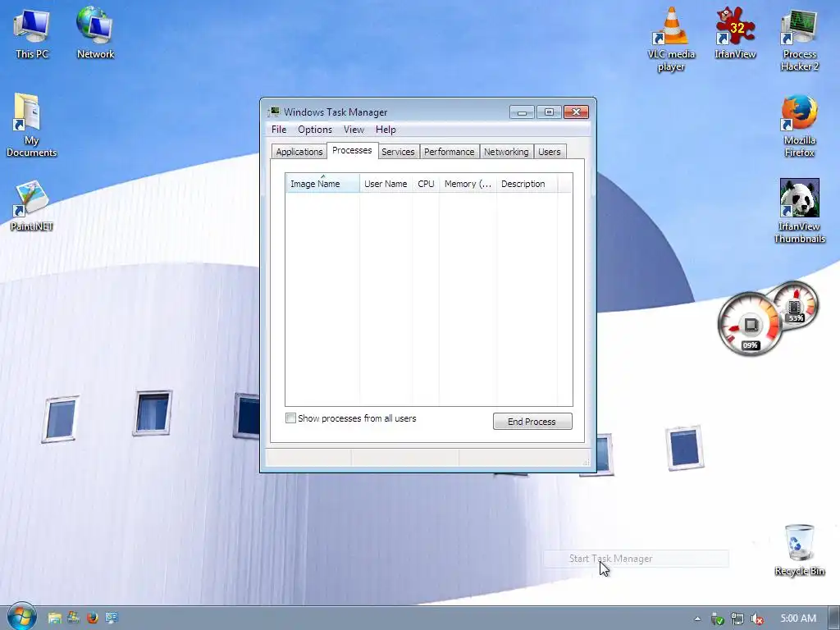Screen dimensions: 840x630
Task: Select the Mozilla Firefox desktop shortcut
Action: click(799, 126)
